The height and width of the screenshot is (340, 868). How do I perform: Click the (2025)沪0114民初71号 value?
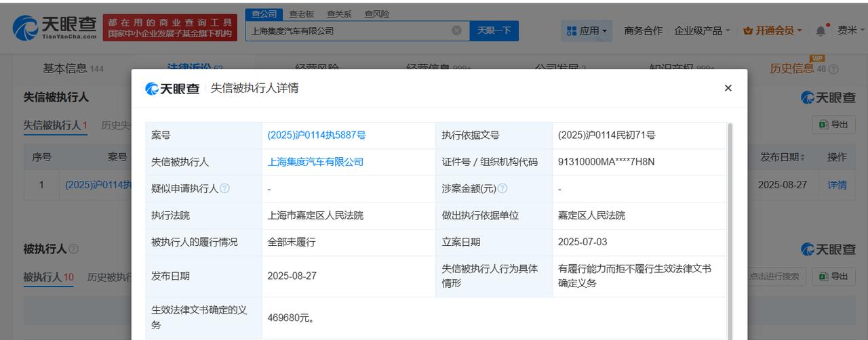(606, 135)
